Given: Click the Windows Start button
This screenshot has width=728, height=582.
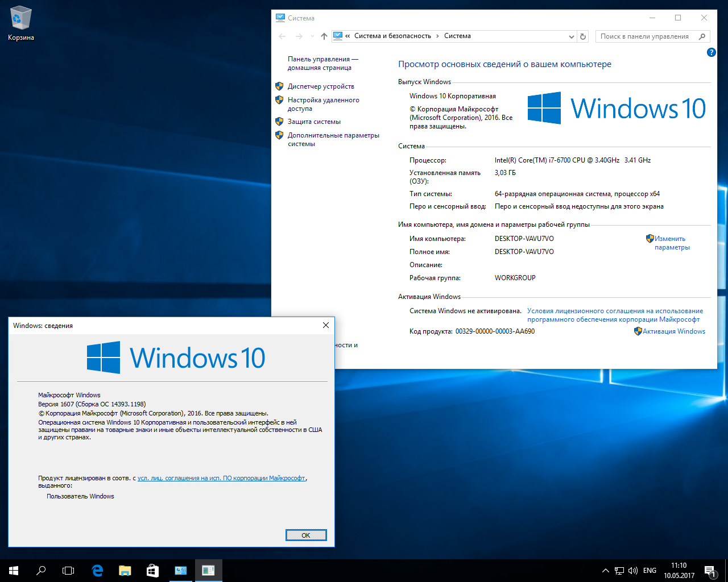Looking at the screenshot, I should [14, 571].
